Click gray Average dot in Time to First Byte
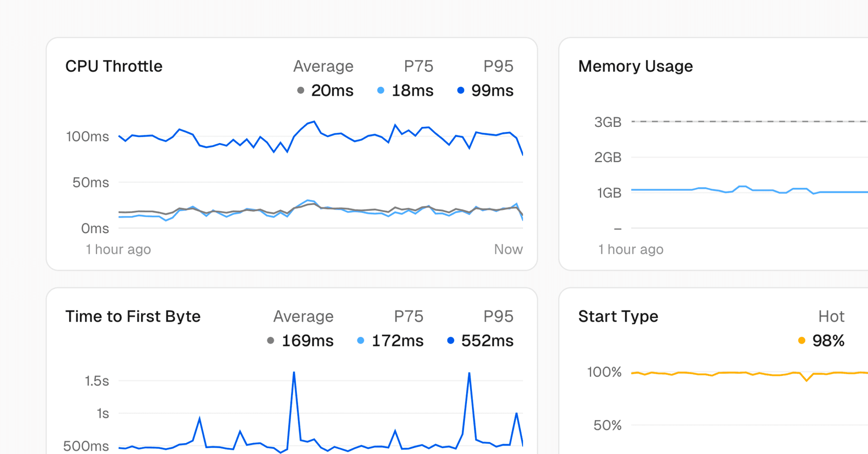This screenshot has height=454, width=868. [271, 341]
